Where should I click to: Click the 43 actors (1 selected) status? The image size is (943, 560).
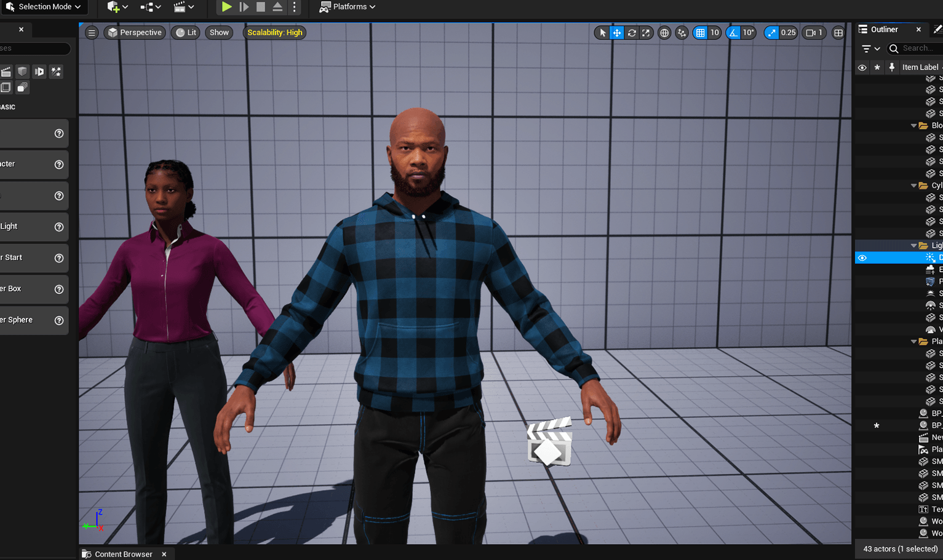(901, 549)
